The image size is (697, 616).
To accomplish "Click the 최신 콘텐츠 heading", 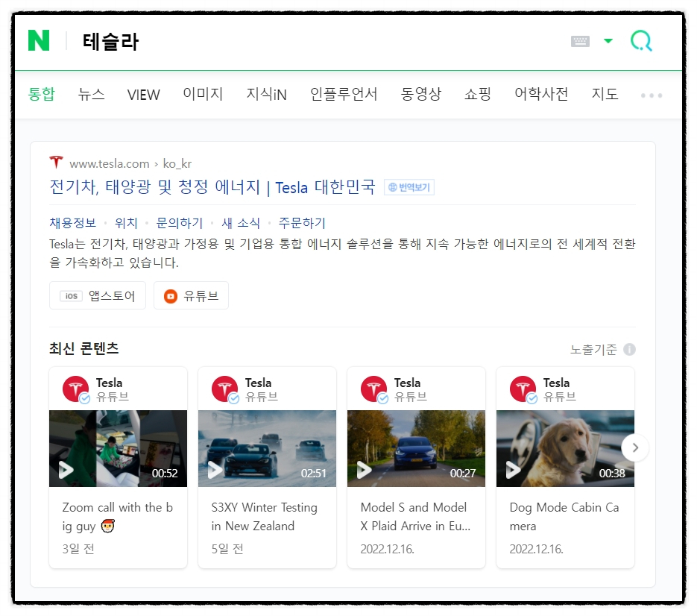I will pyautogui.click(x=84, y=348).
